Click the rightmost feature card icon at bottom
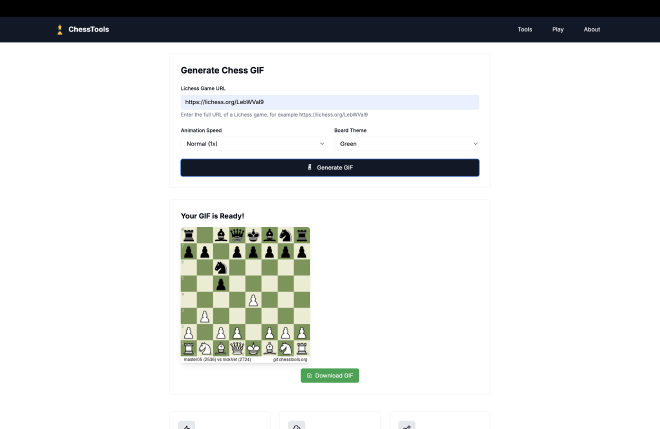 (406, 425)
